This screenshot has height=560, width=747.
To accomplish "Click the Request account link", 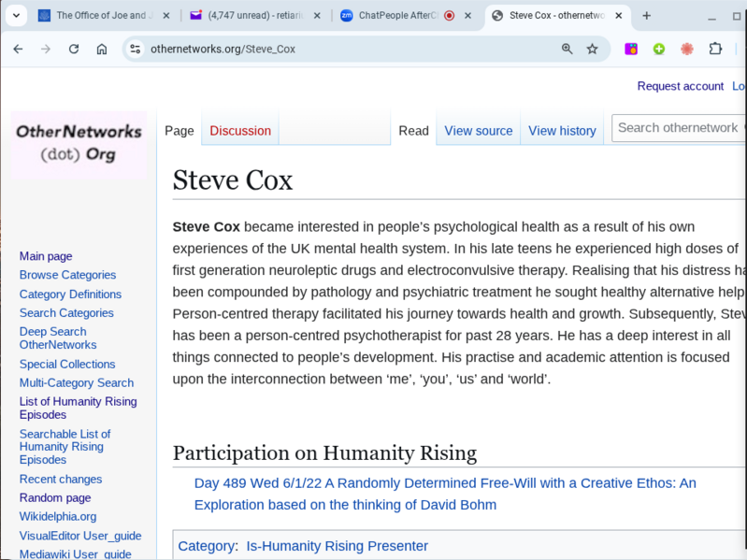I will coord(681,86).
